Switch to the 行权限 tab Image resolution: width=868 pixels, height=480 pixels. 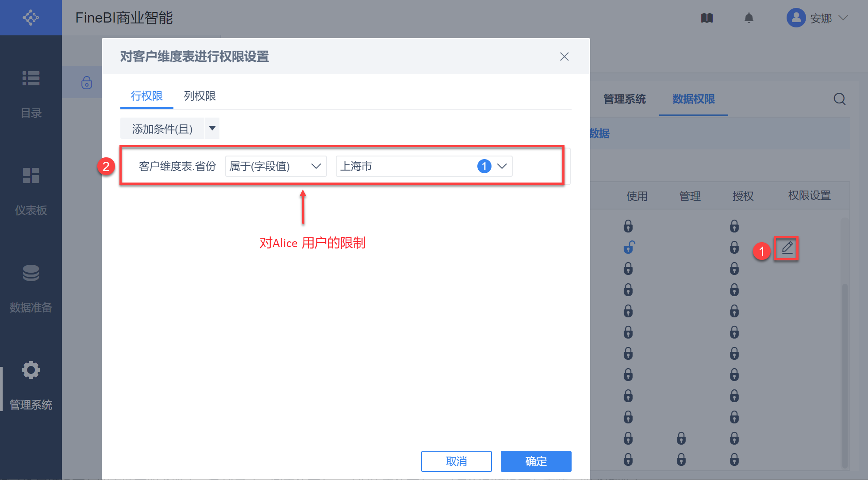click(x=146, y=96)
